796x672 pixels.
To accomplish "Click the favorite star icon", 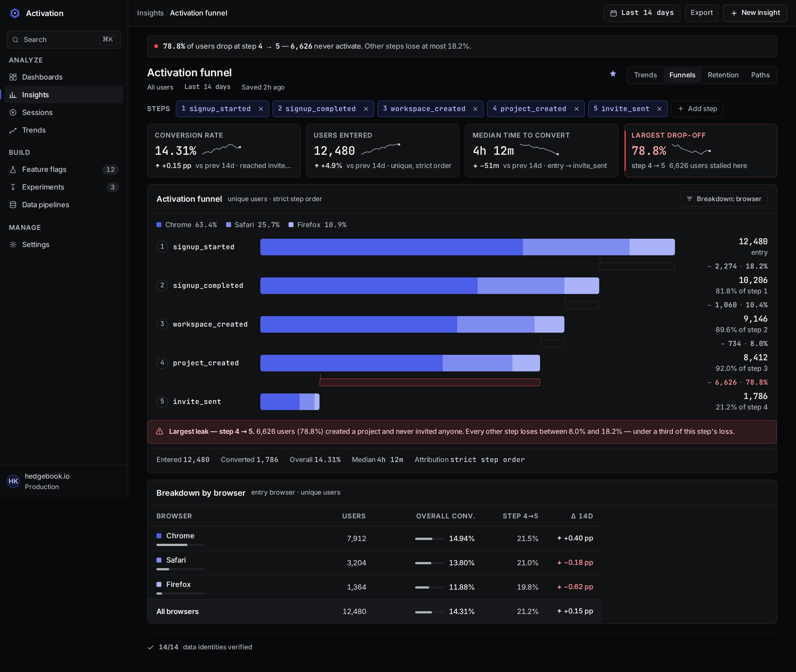I will pos(613,73).
